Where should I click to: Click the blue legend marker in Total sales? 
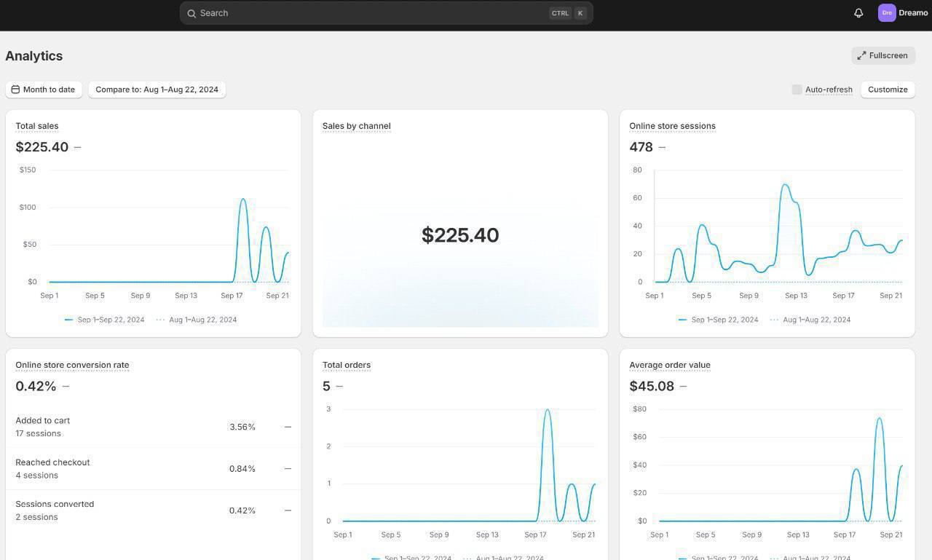(68, 320)
